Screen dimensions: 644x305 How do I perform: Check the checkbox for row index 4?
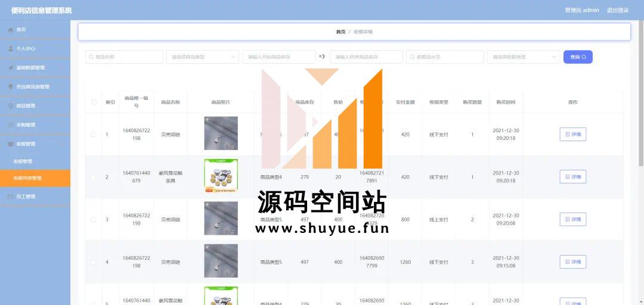[x=93, y=262]
